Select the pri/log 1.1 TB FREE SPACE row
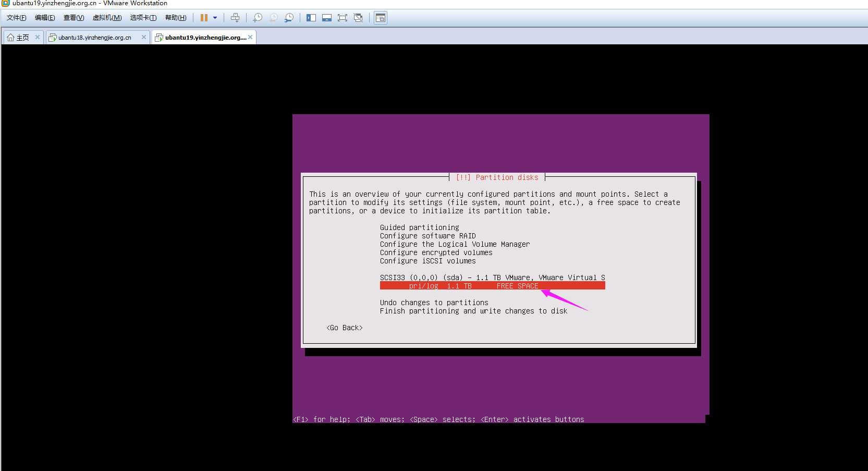The width and height of the screenshot is (868, 471). point(493,286)
